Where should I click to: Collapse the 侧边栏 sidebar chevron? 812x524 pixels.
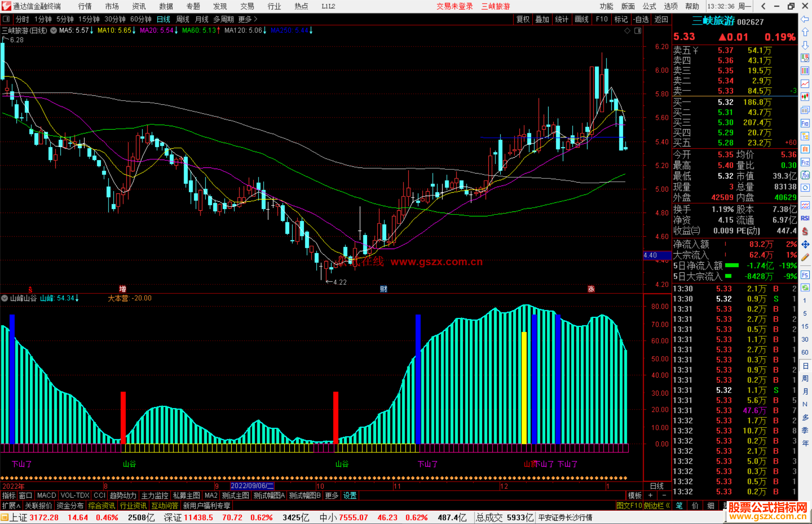[668, 506]
